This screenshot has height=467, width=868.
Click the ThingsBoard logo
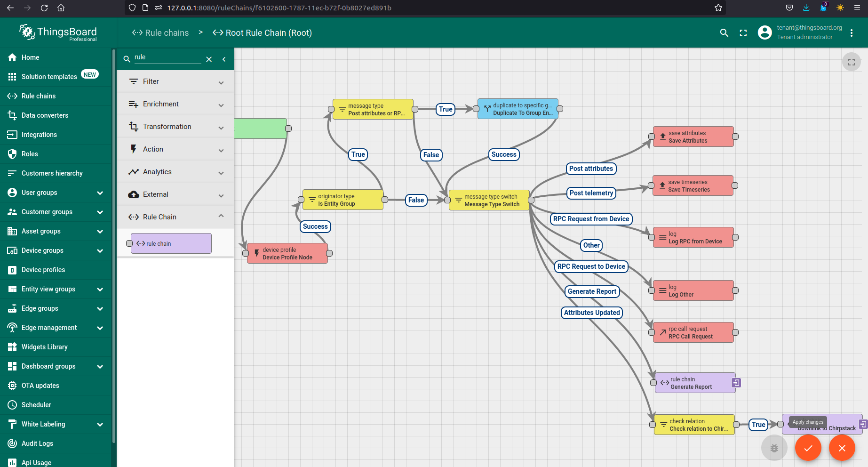(58, 32)
